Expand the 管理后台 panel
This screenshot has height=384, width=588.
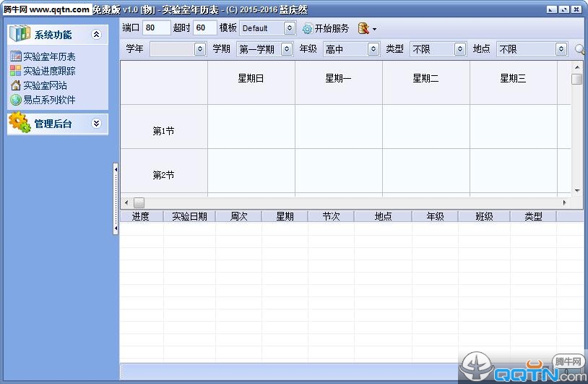96,124
